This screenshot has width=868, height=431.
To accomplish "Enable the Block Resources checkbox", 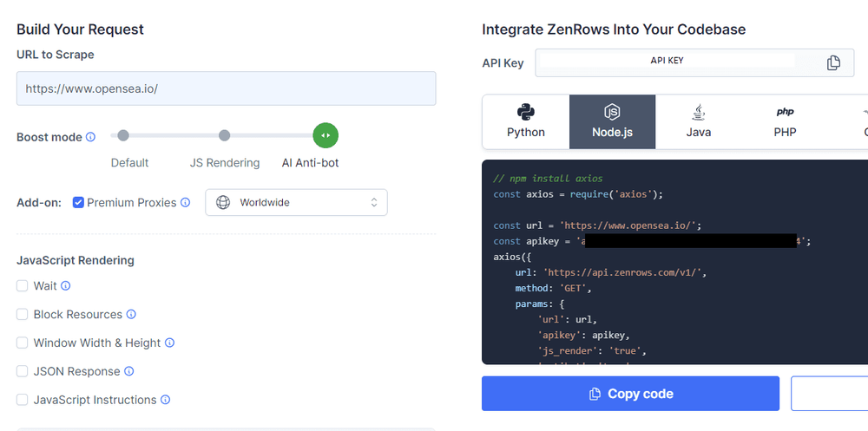I will click(x=23, y=314).
